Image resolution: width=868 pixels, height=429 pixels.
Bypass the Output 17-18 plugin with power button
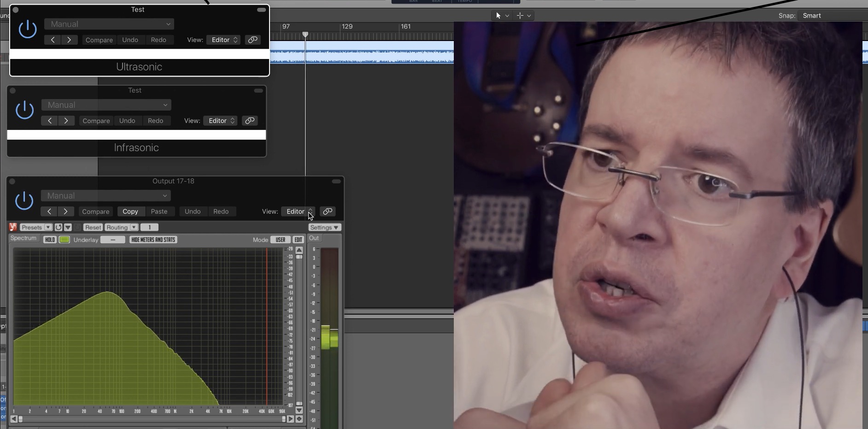click(x=24, y=200)
